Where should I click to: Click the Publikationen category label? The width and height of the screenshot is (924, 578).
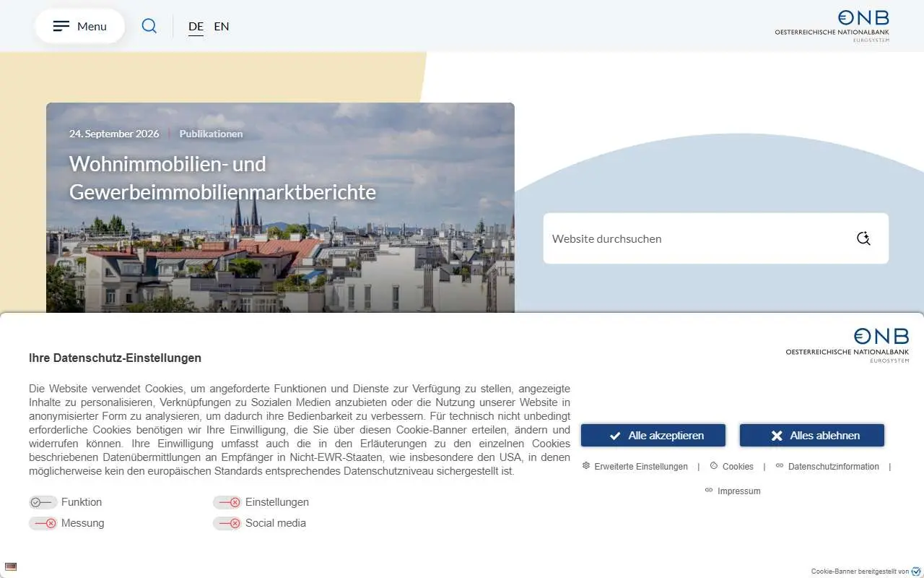click(x=211, y=134)
